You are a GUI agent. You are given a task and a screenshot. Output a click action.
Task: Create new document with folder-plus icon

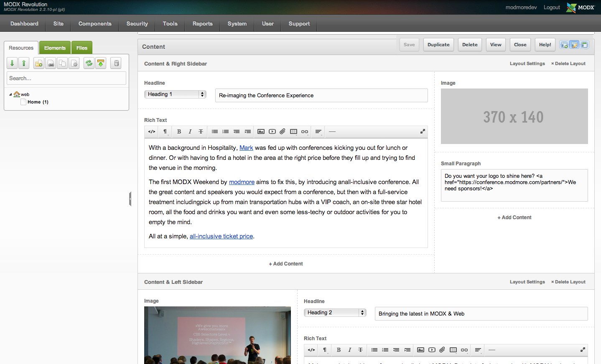coord(38,63)
